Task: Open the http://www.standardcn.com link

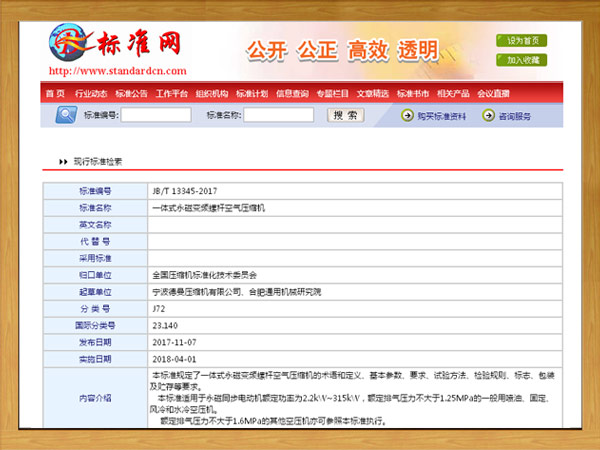Action: tap(117, 71)
